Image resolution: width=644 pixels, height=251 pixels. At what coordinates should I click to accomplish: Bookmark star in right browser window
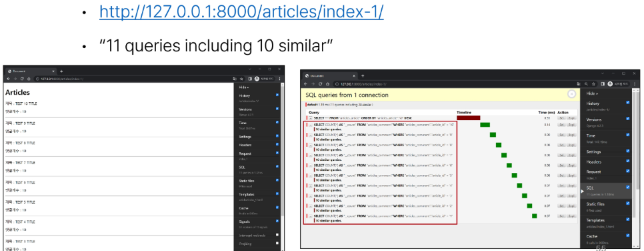point(594,84)
